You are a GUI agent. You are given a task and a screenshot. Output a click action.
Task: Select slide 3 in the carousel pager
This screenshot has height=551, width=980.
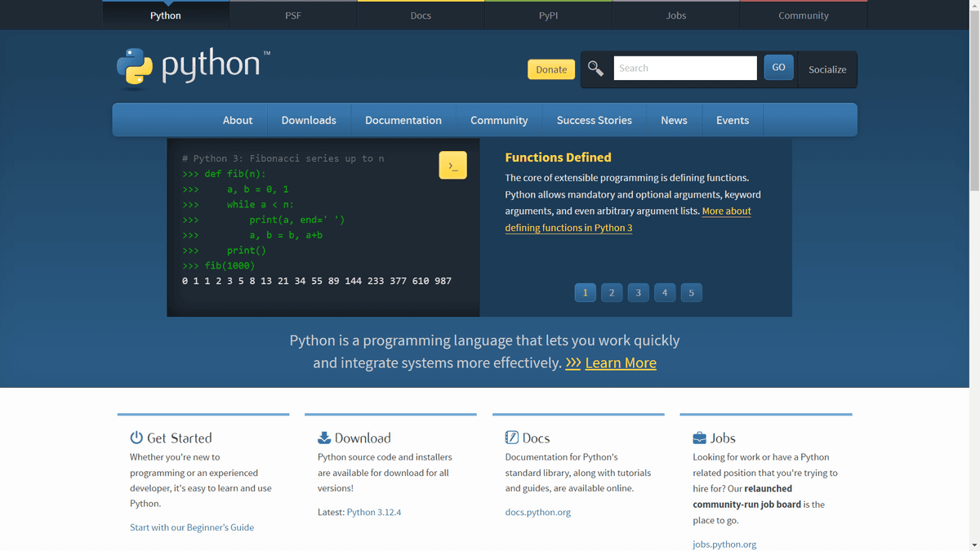638,292
